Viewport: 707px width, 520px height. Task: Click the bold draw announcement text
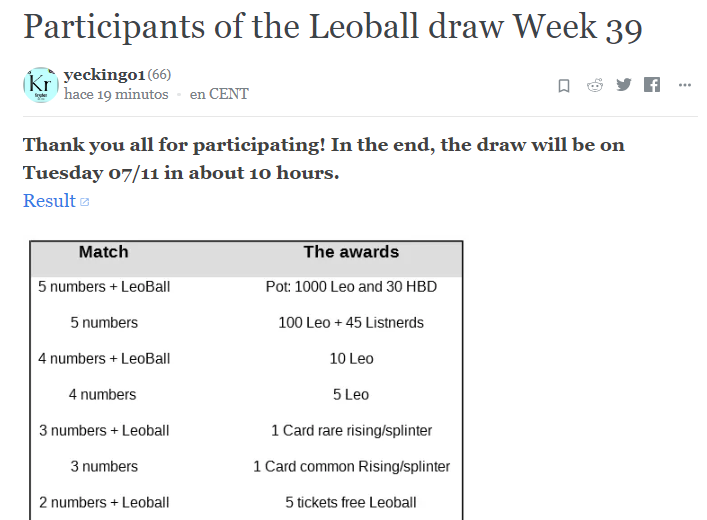tap(324, 159)
